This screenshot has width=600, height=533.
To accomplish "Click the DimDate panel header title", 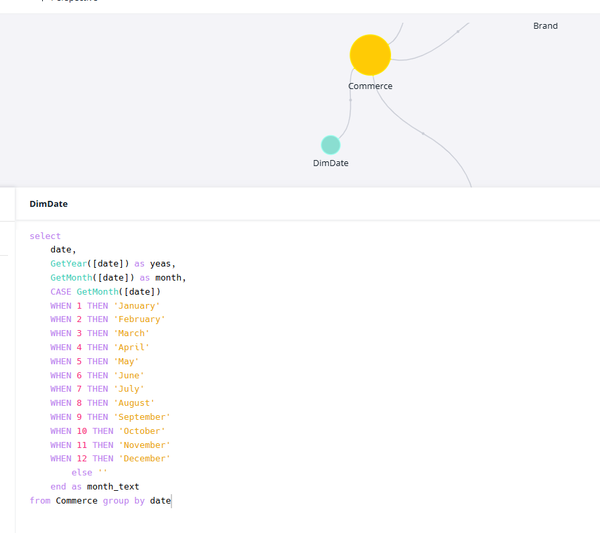I will coord(49,204).
